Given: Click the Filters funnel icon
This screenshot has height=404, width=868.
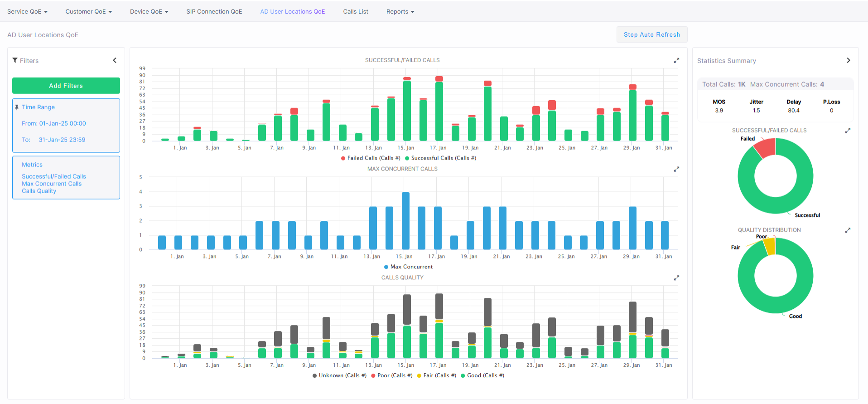Looking at the screenshot, I should pyautogui.click(x=15, y=60).
